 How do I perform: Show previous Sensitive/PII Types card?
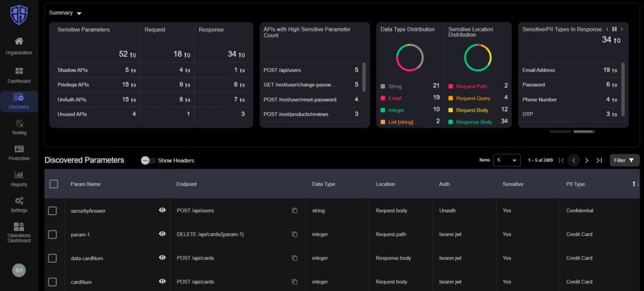tap(607, 29)
